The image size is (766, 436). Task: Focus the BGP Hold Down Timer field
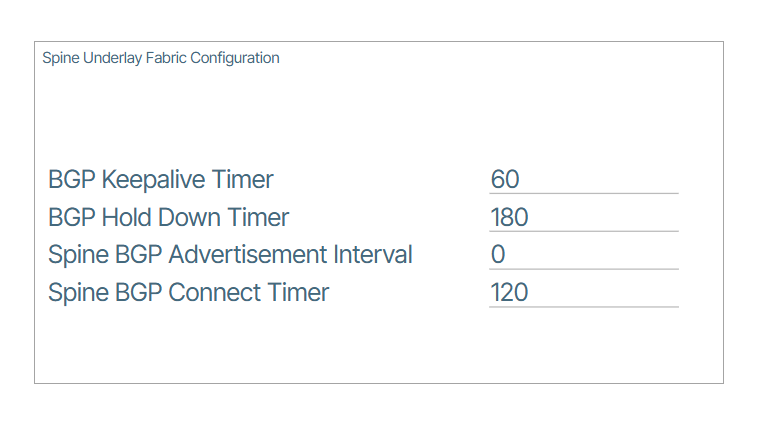pos(583,218)
